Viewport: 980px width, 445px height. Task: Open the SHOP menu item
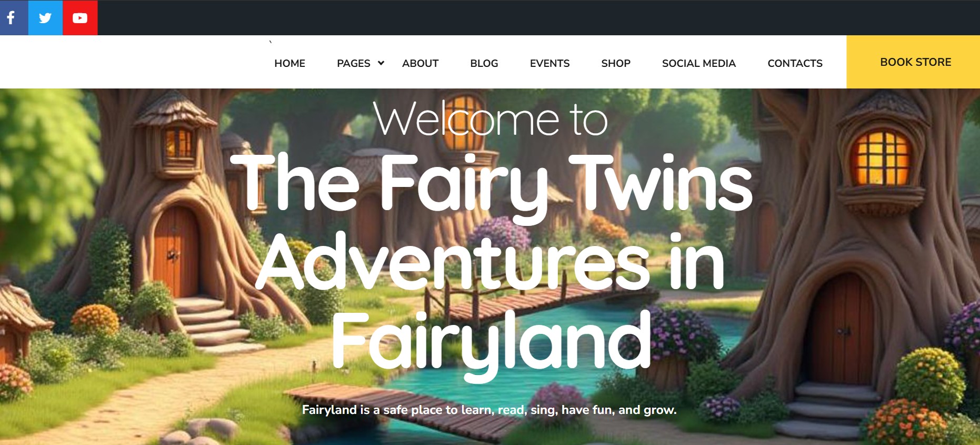coord(615,63)
